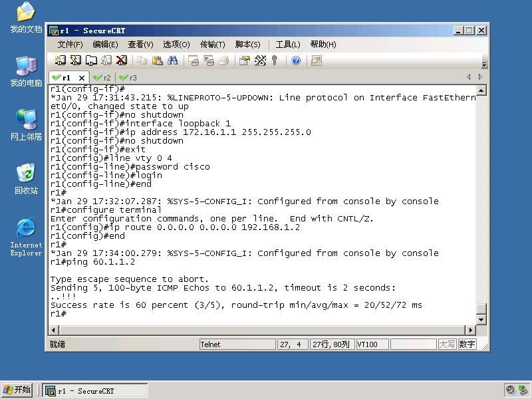The width and height of the screenshot is (532, 399).
Task: Open Session Options from the toolbar
Action: tap(244, 61)
